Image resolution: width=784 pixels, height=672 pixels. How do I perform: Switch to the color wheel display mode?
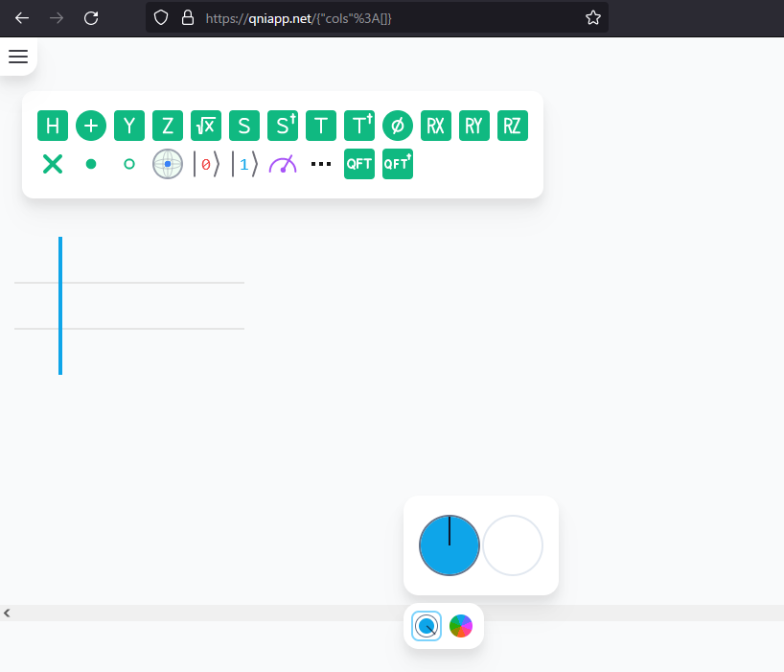[461, 626]
